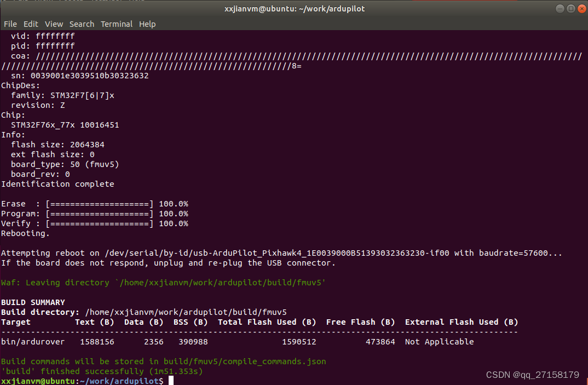Image resolution: width=588 pixels, height=385 pixels.
Task: Minimize the terminal window
Action: point(560,9)
